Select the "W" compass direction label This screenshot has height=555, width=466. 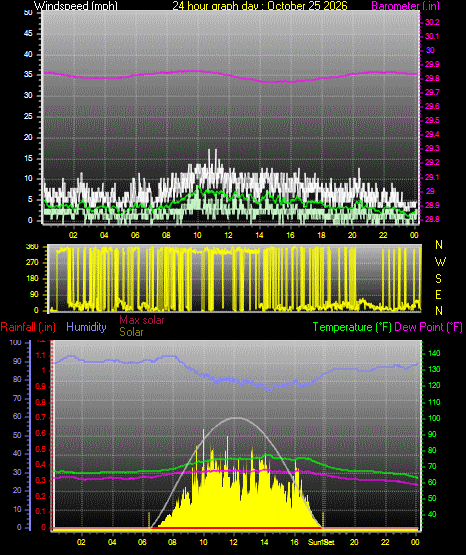(440, 262)
